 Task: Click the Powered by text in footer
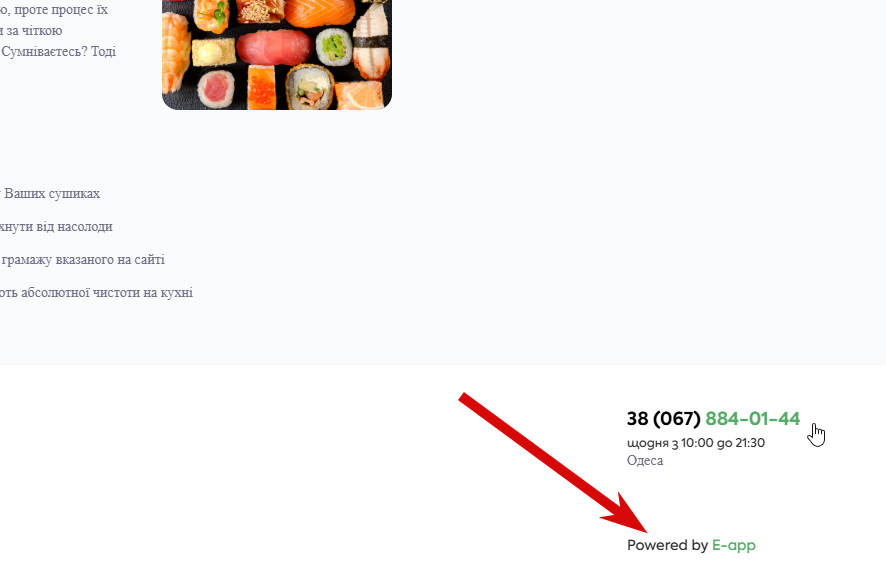(x=667, y=545)
